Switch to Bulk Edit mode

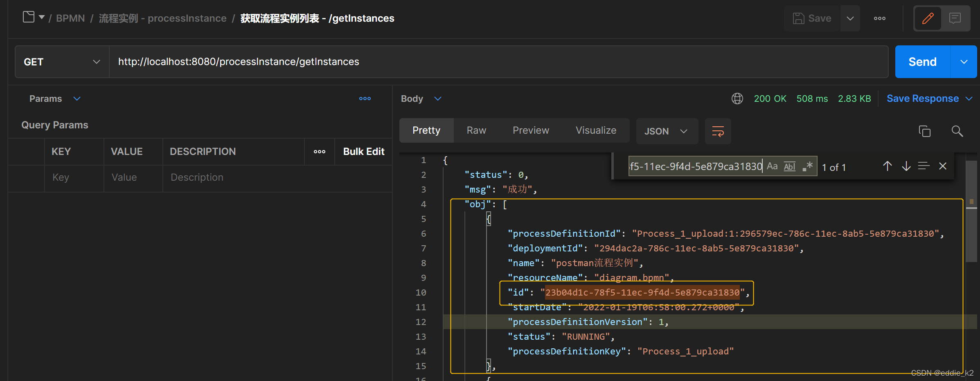coord(364,152)
